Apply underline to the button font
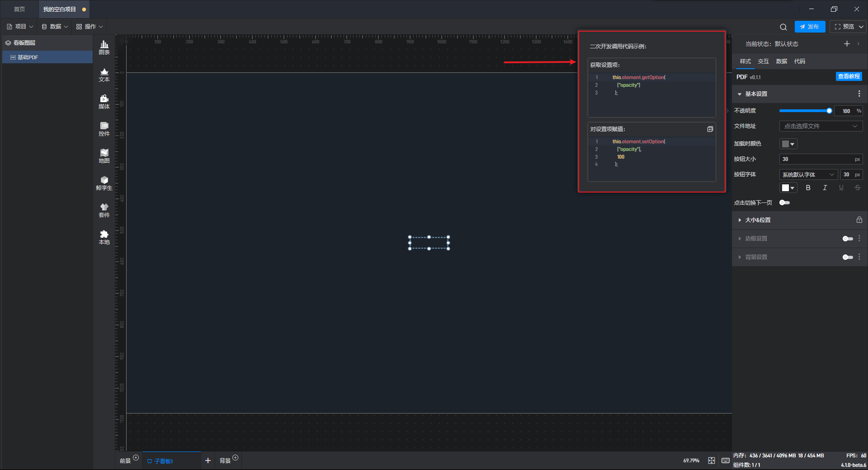Image resolution: width=868 pixels, height=470 pixels. [841, 188]
